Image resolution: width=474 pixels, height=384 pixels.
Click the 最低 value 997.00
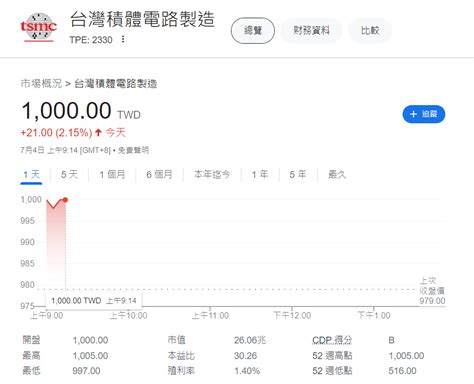(x=86, y=371)
